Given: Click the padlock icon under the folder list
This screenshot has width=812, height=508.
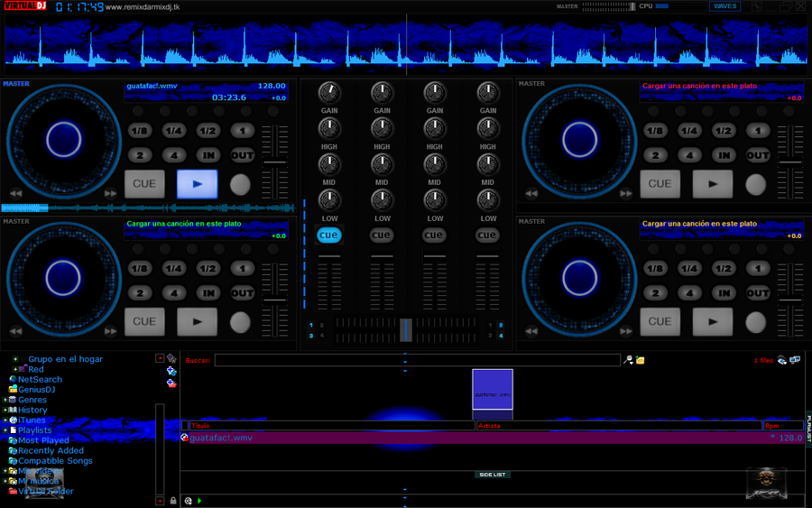Looking at the screenshot, I should tap(173, 500).
